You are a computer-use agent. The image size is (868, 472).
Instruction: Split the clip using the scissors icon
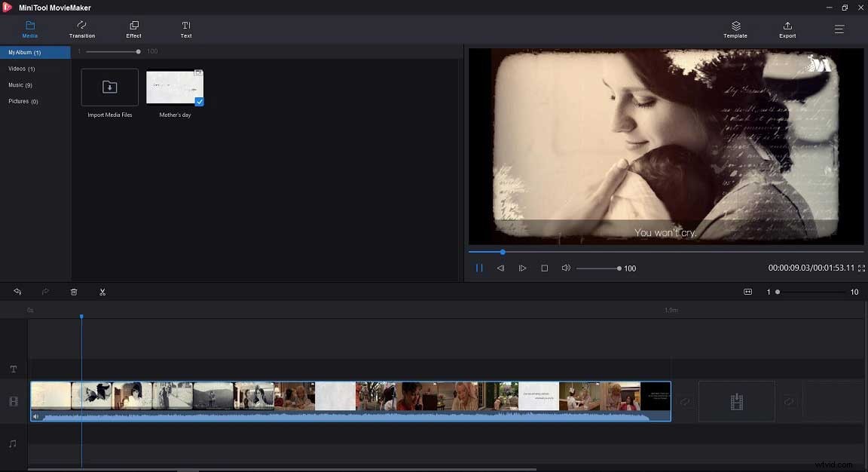(102, 292)
